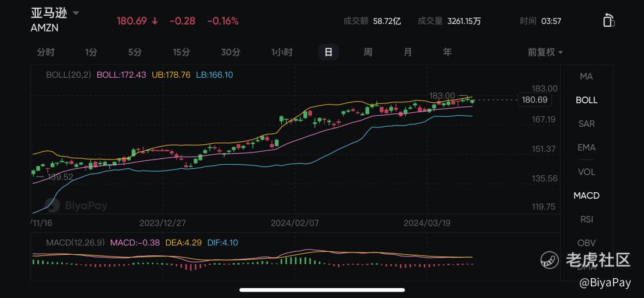Click the 139.52 low price marker
This screenshot has width=644, height=298.
(x=60, y=177)
